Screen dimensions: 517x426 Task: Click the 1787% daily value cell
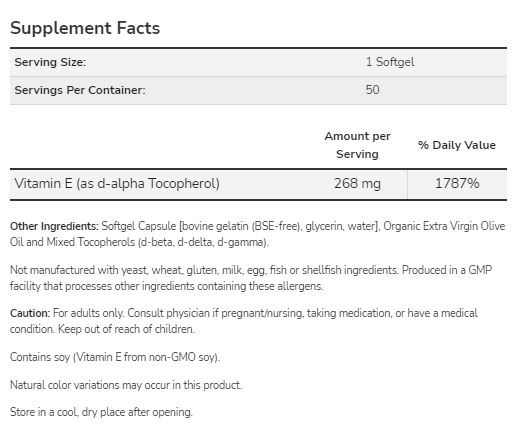457,184
